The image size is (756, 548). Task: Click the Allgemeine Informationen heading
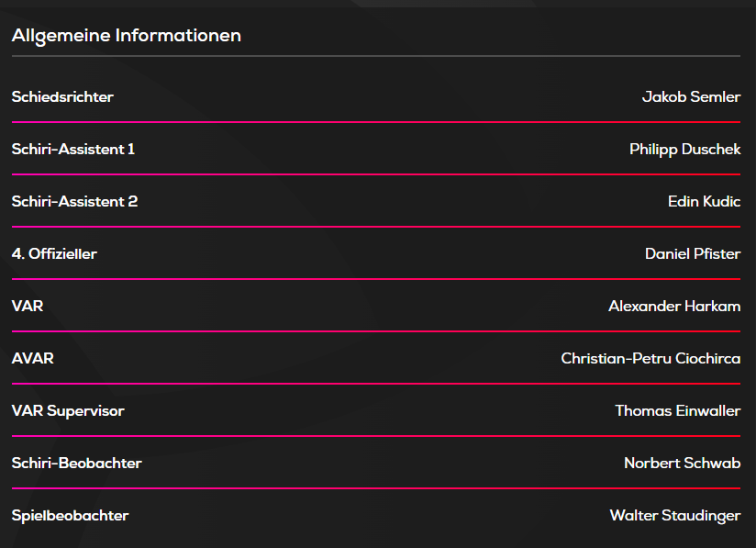coord(127,36)
